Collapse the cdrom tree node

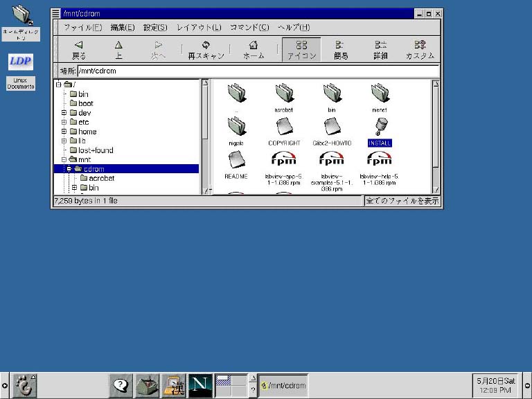pos(69,169)
